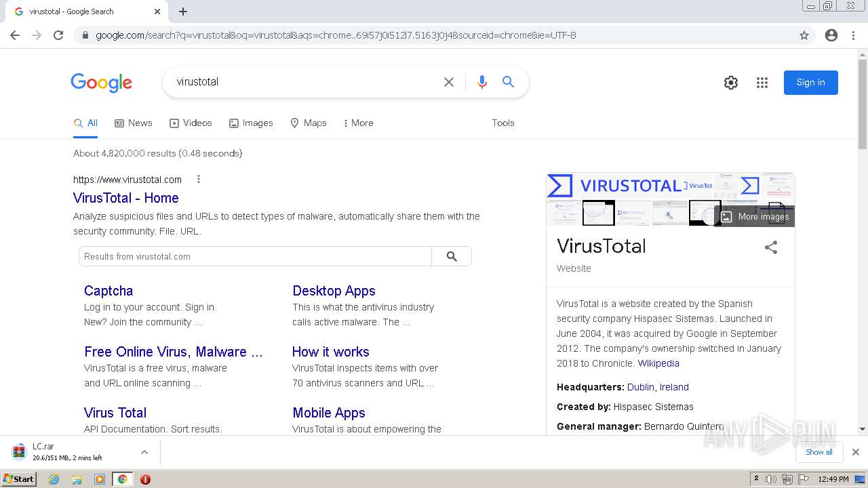
Task: Show hidden system tray icons
Action: (x=756, y=479)
